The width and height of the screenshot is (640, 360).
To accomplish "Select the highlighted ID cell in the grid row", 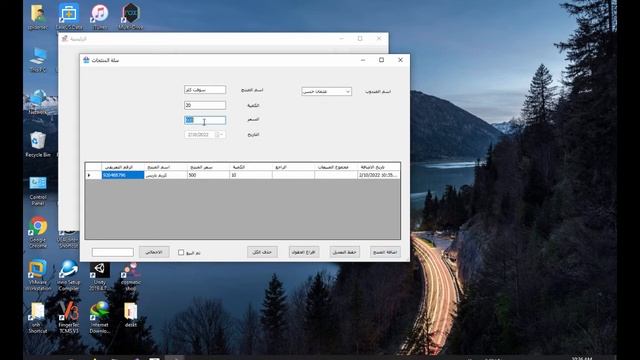I will pyautogui.click(x=123, y=175).
